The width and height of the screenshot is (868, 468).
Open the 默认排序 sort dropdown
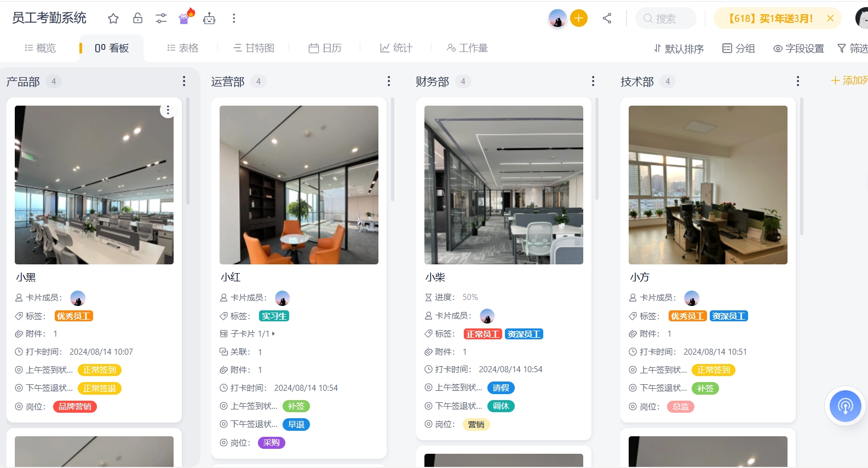click(679, 49)
